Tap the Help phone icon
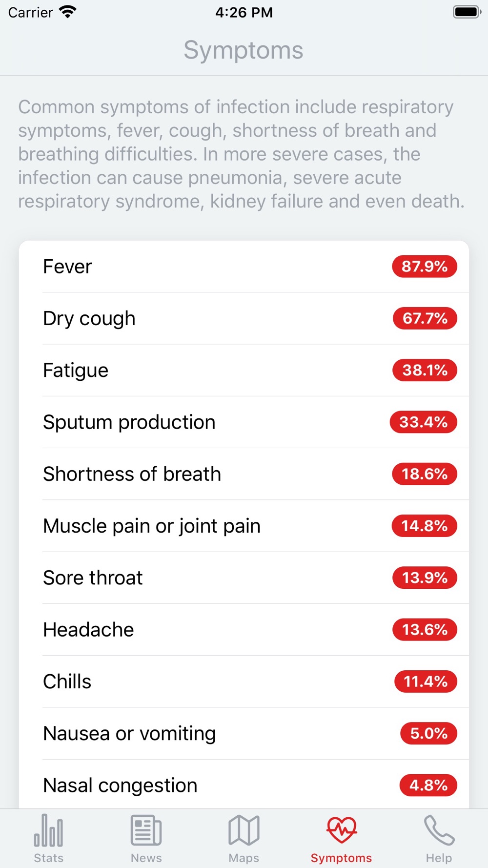 pyautogui.click(x=439, y=830)
